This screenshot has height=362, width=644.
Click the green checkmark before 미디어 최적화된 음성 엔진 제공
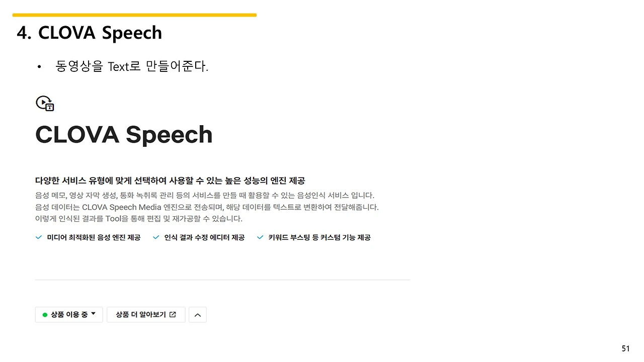point(39,237)
